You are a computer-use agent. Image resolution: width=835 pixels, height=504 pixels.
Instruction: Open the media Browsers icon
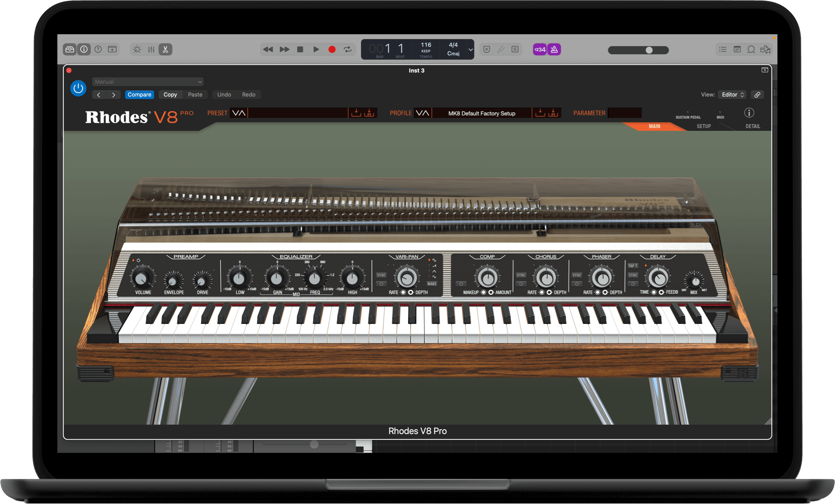[x=765, y=49]
